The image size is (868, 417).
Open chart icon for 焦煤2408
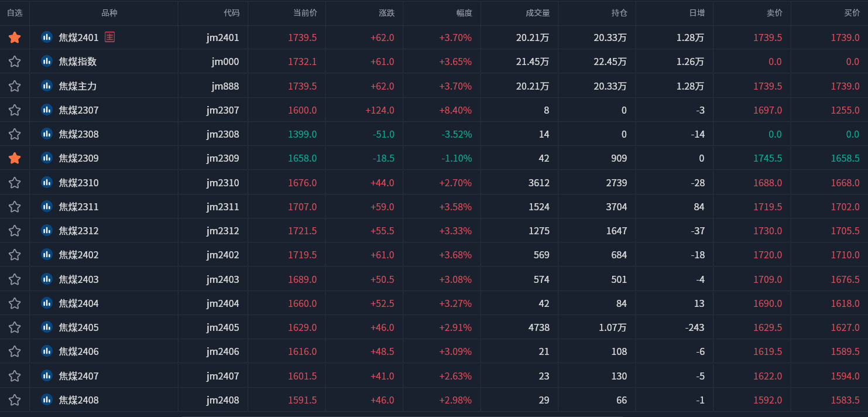47,399
